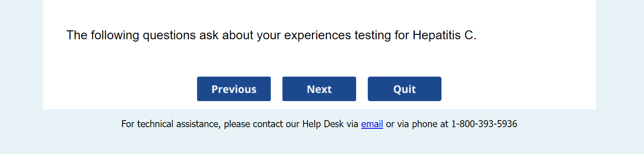Click the word 'Hepatitis' in the prompt
The width and height of the screenshot is (644, 154).
(436, 35)
